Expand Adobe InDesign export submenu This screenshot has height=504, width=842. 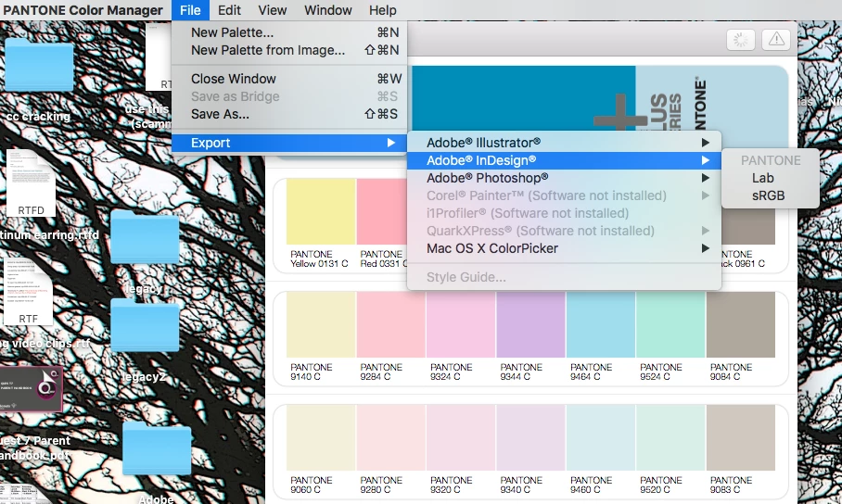[x=564, y=160]
